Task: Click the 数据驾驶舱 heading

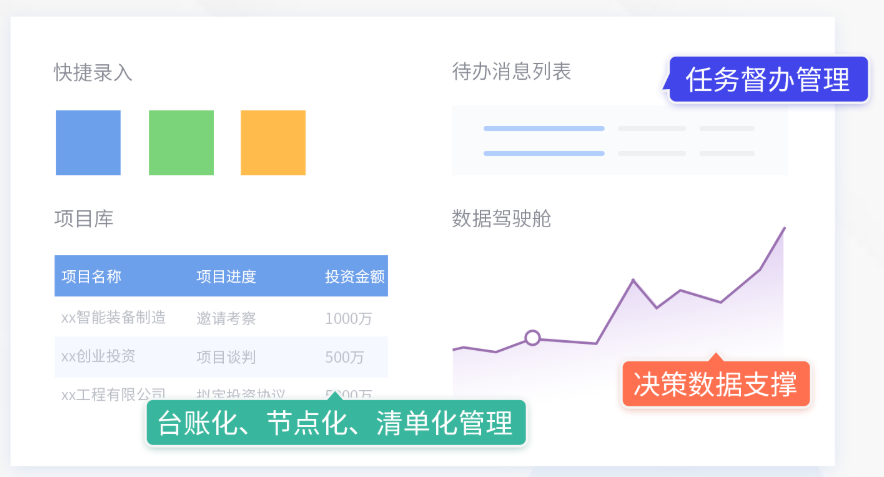Action: 501,218
